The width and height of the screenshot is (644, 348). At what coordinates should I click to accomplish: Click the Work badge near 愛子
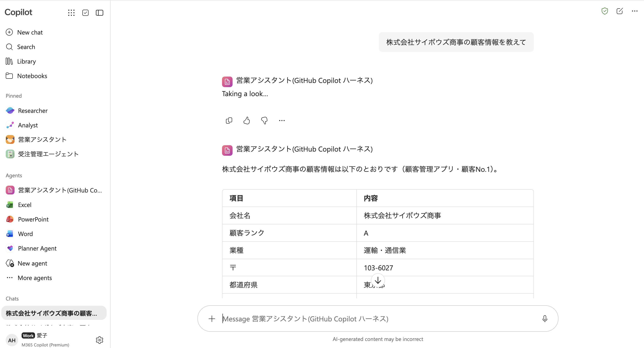click(28, 335)
